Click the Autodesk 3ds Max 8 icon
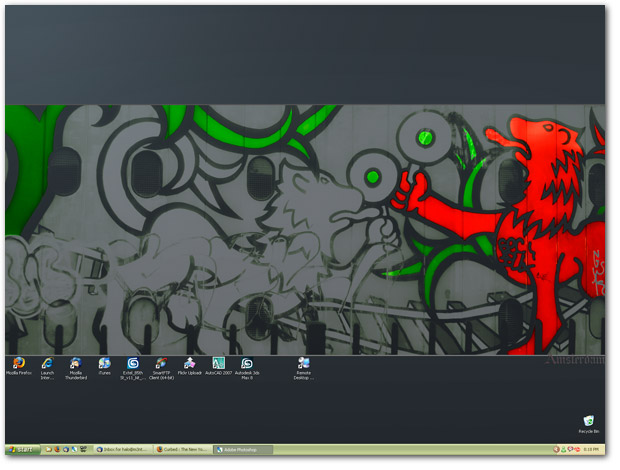620x470 pixels. point(247,364)
